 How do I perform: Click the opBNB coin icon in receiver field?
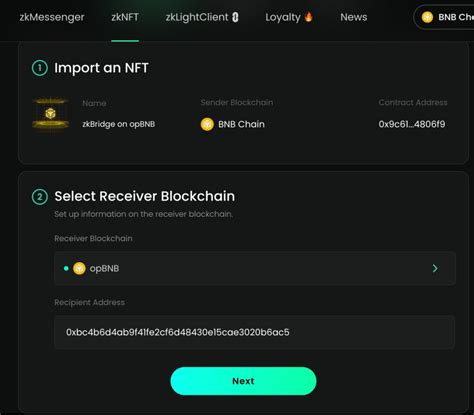tap(79, 268)
